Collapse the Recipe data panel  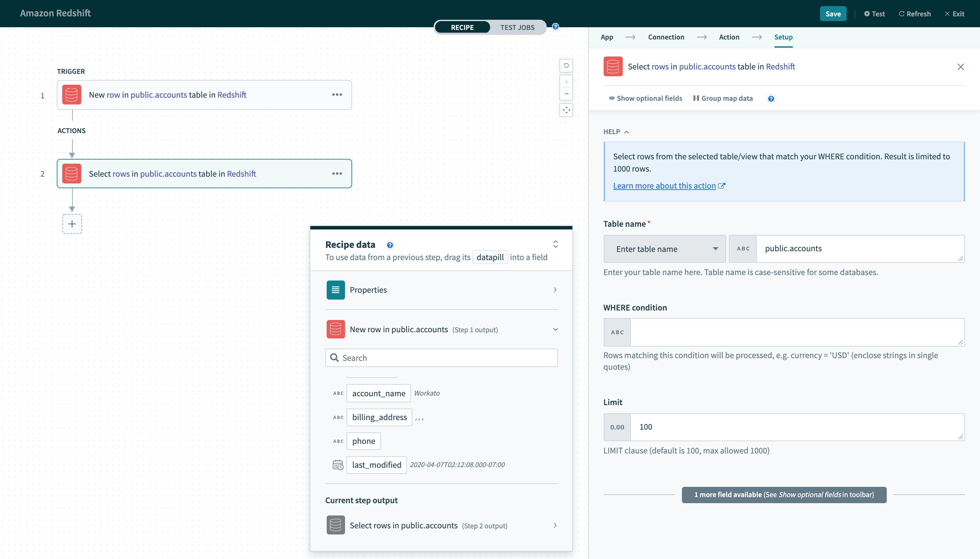coord(555,244)
